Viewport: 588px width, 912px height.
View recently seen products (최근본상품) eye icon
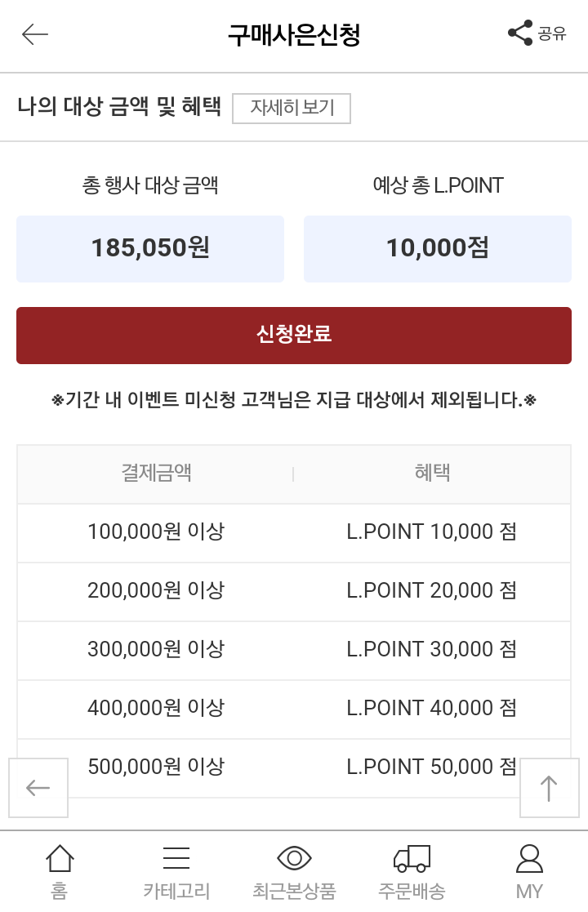tap(294, 860)
